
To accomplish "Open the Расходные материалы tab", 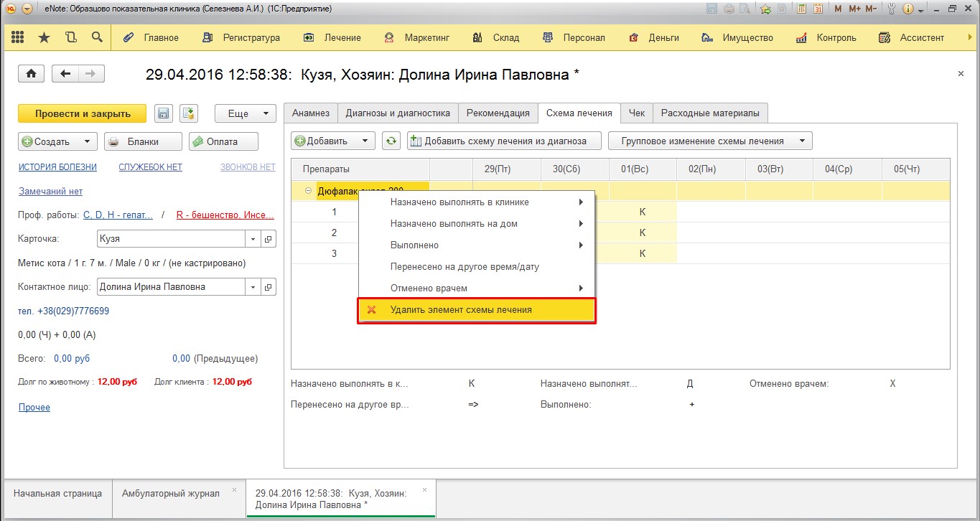I will [710, 113].
